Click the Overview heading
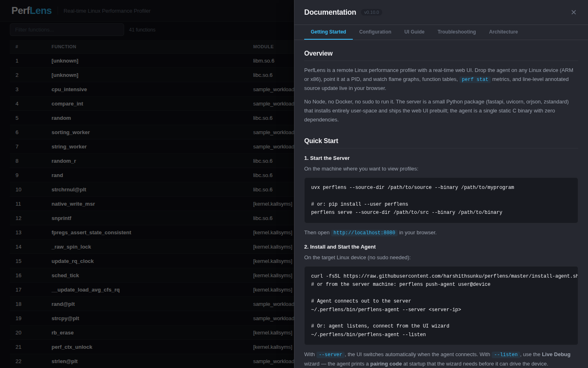The height and width of the screenshot is (368, 588). 318,54
